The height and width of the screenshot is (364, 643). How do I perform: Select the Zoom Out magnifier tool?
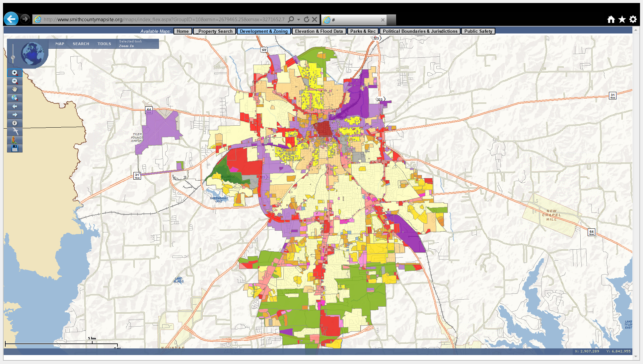click(x=15, y=81)
